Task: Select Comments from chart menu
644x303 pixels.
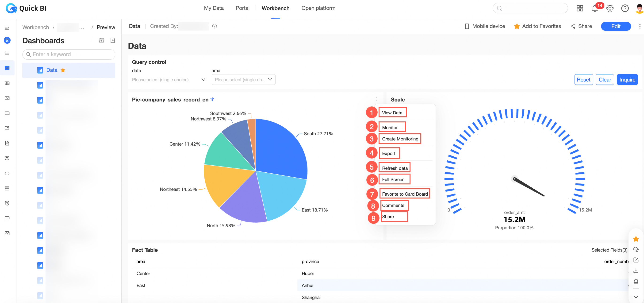Action: 393,205
